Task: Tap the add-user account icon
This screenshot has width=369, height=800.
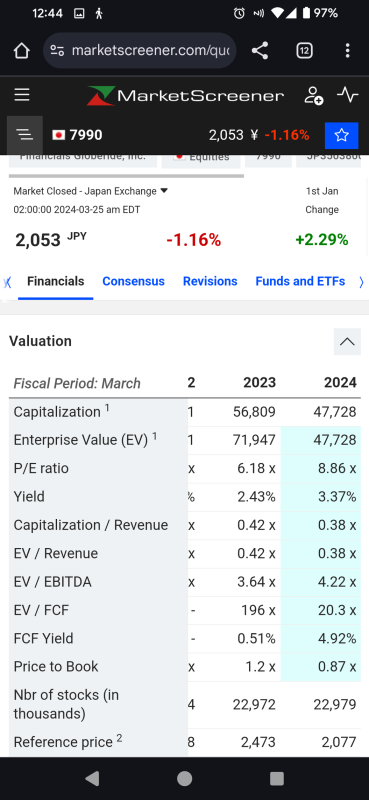Action: coord(313,95)
